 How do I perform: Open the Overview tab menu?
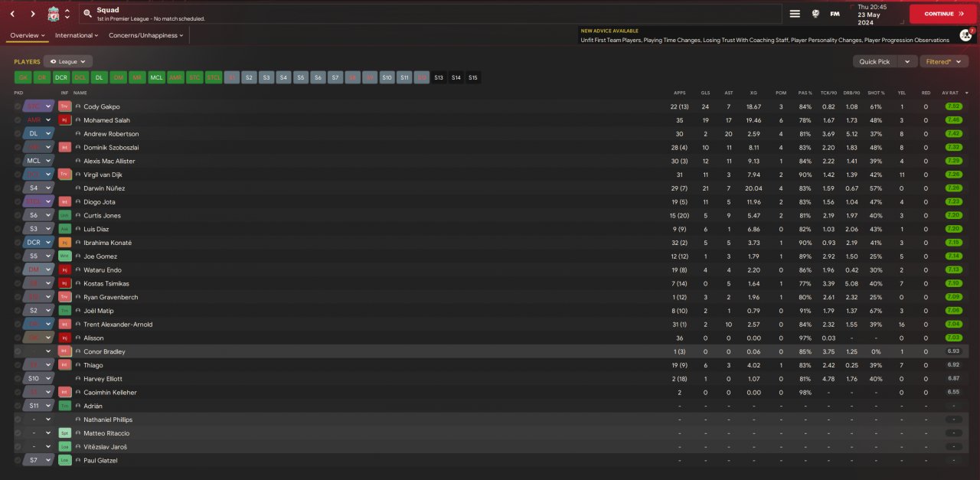tap(28, 35)
